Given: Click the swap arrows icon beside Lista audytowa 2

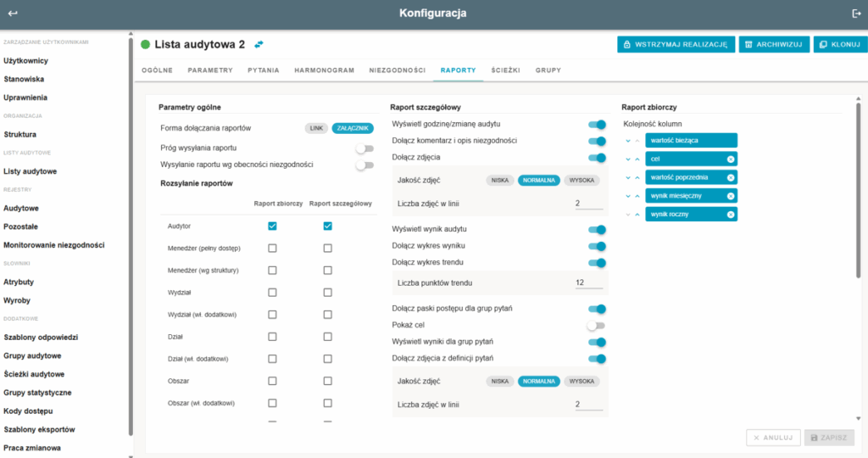Looking at the screenshot, I should (x=259, y=44).
